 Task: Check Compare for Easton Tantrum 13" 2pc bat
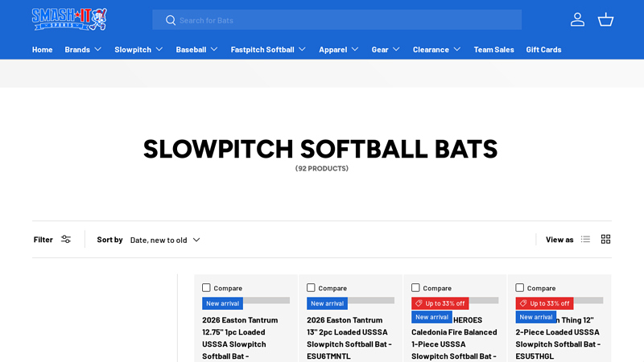(x=311, y=288)
